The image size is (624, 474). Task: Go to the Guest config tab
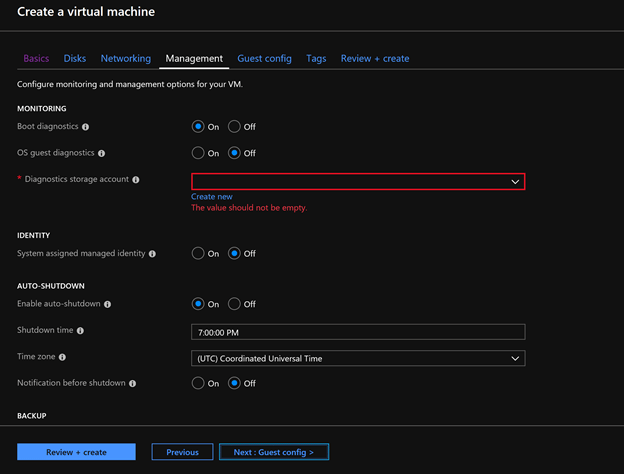(264, 59)
